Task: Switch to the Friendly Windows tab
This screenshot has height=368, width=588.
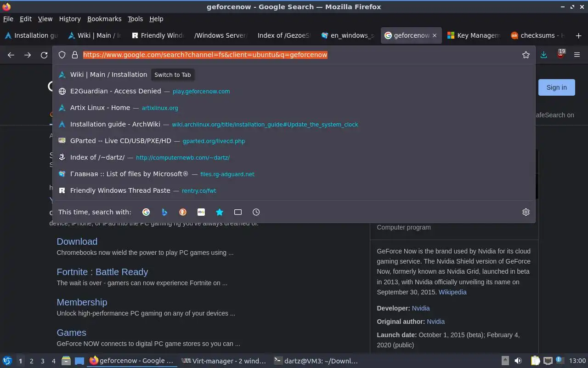Action: [158, 35]
